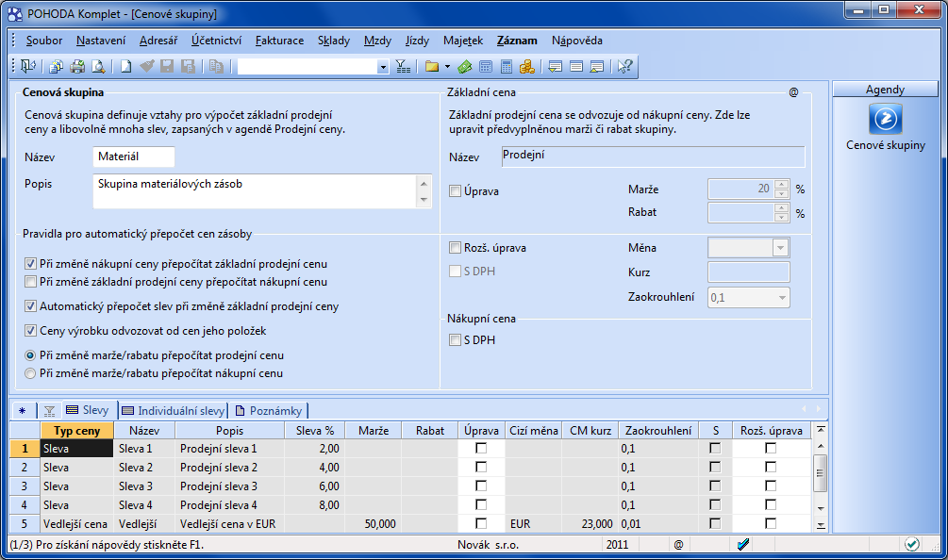Click the green circled check status icon

912,544
